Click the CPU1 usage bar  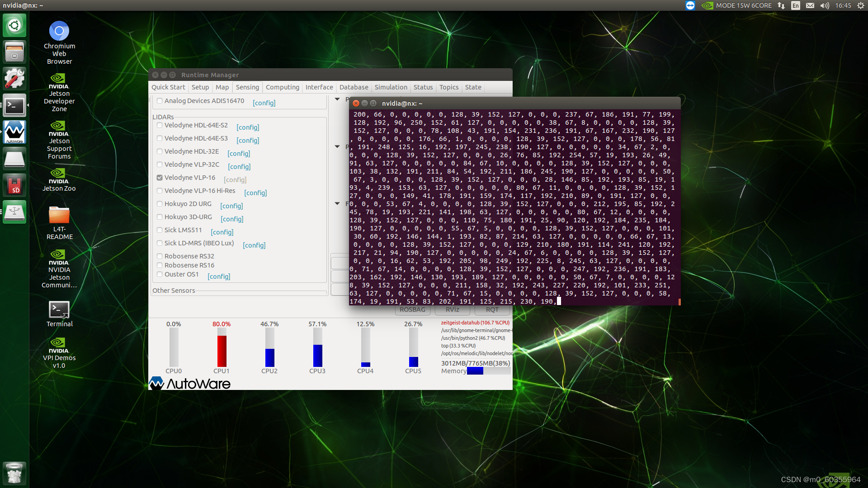pyautogui.click(x=222, y=347)
